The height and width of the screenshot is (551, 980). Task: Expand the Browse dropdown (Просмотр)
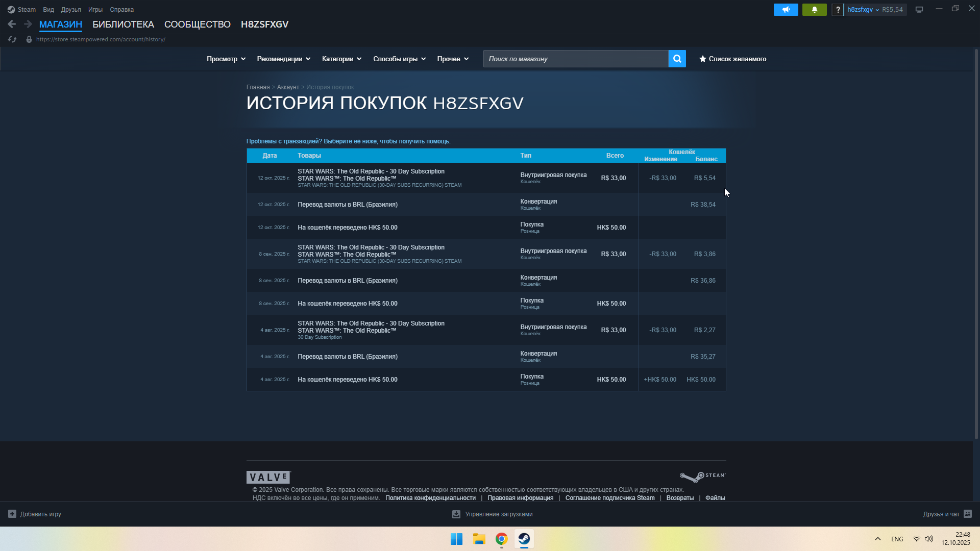(x=226, y=59)
